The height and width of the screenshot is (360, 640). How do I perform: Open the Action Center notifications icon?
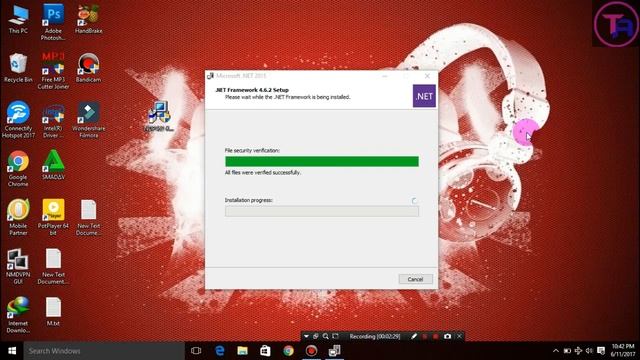tap(601, 351)
